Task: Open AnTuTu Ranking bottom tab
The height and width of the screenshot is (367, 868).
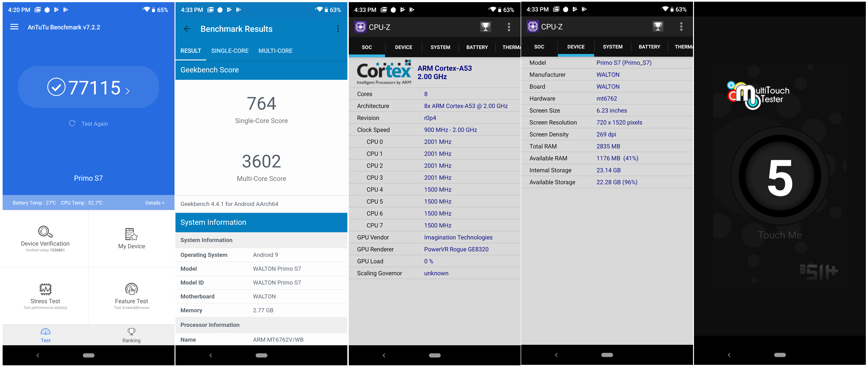Action: tap(131, 335)
